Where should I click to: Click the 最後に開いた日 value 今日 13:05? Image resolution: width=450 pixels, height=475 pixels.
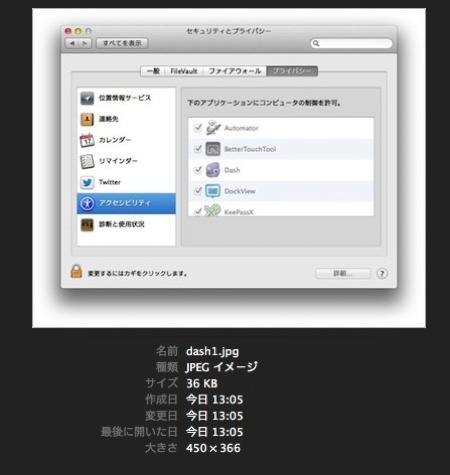click(x=214, y=432)
